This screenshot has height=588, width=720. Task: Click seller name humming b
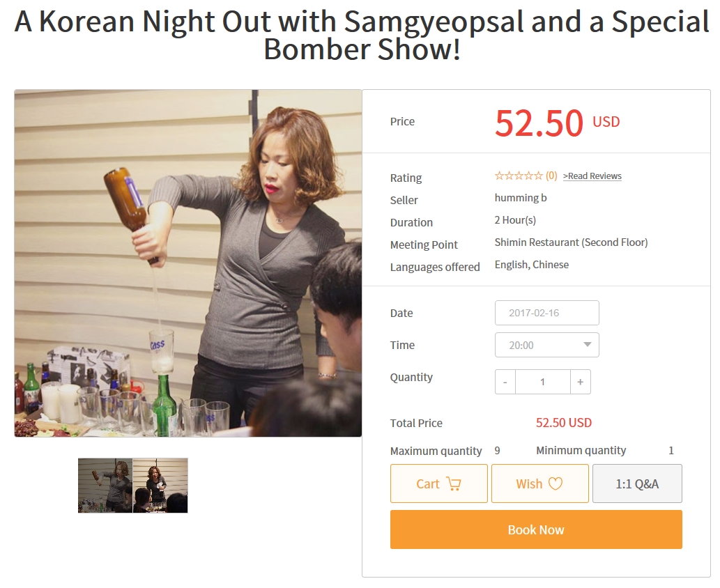[x=521, y=198]
